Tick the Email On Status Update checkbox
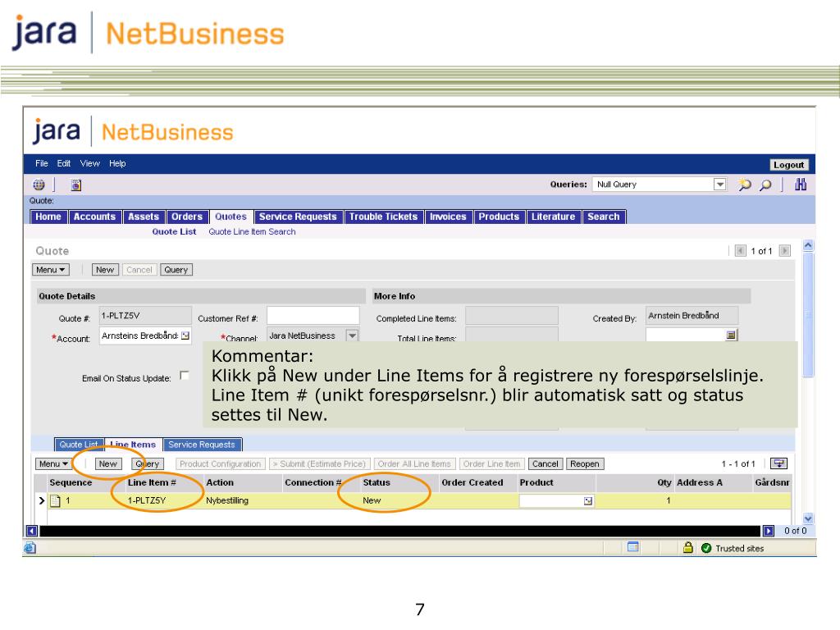 click(185, 376)
